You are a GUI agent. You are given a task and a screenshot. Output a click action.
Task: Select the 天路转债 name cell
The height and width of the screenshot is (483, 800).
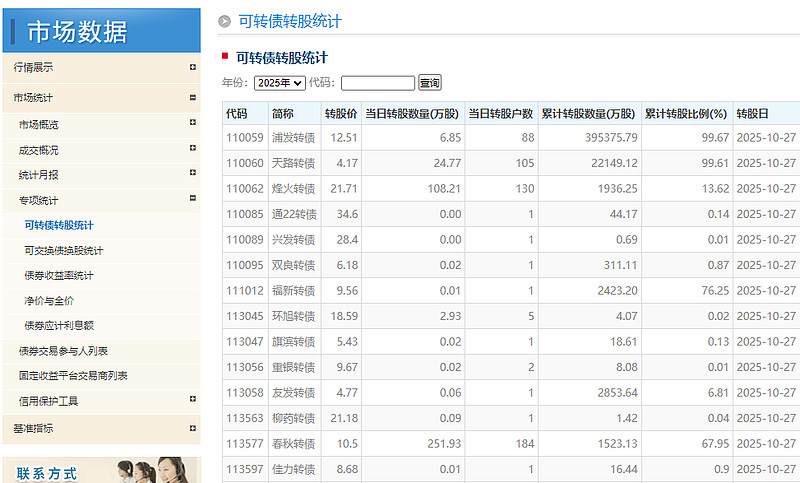pos(293,163)
